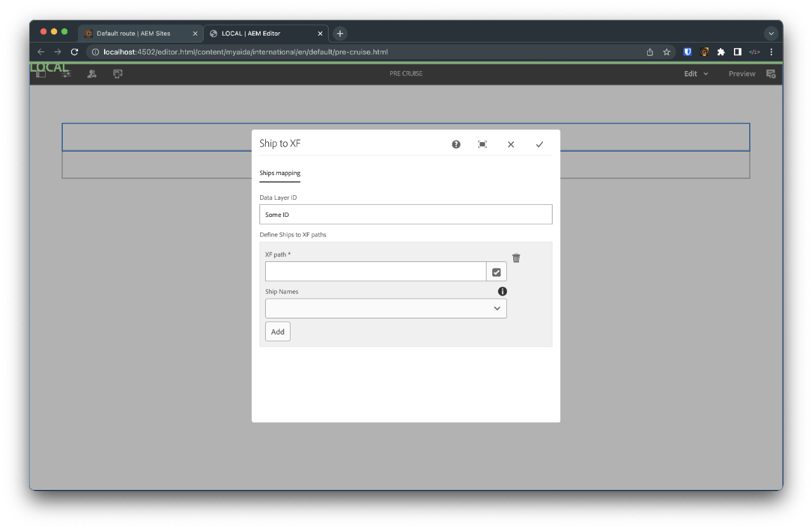Expand the dialog to fullscreen mode
812x529 pixels.
tap(482, 144)
